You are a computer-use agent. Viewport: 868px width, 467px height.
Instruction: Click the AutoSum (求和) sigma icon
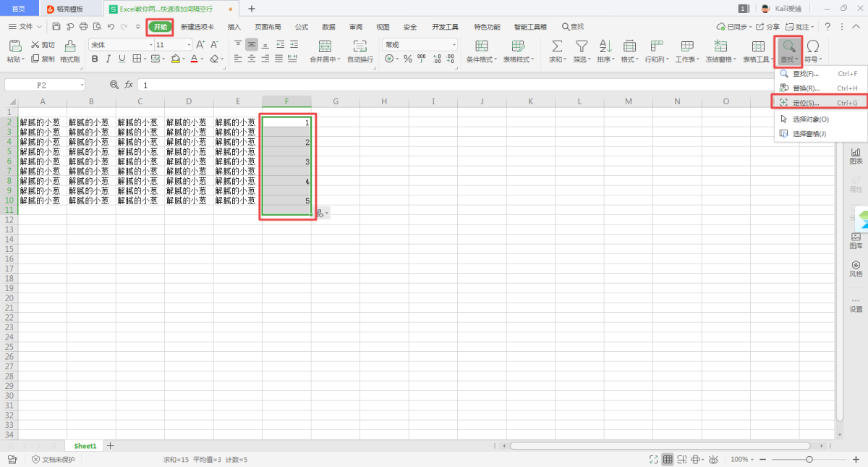(558, 46)
